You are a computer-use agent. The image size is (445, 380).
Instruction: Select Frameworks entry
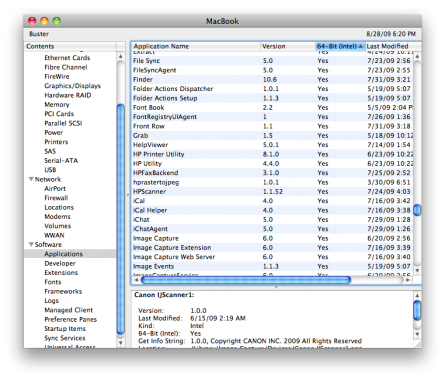click(63, 291)
